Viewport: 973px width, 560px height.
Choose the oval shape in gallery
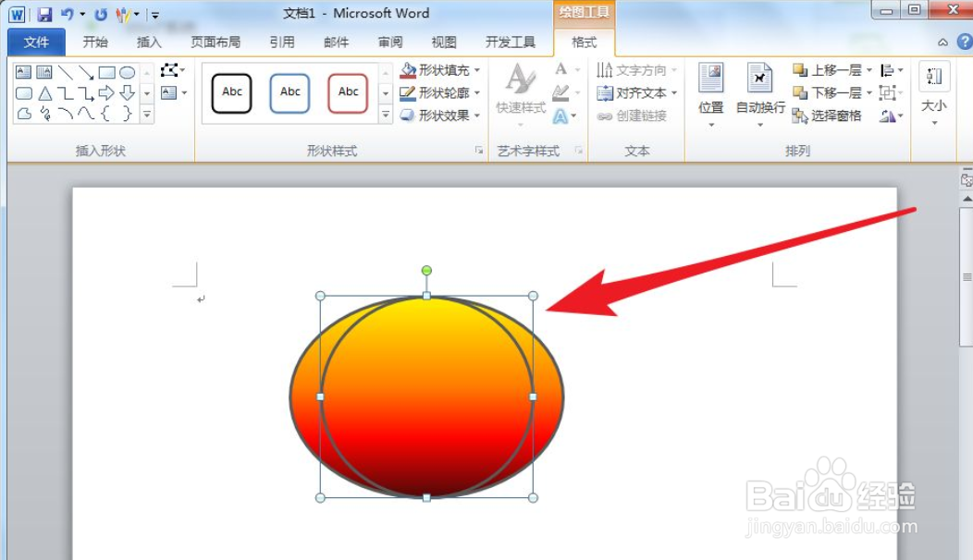click(128, 73)
